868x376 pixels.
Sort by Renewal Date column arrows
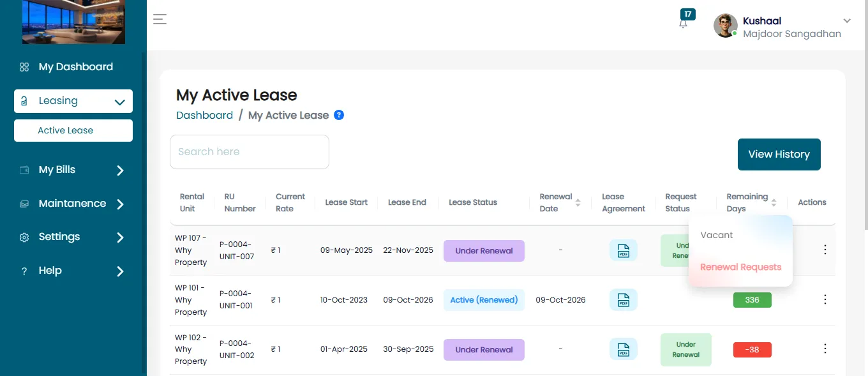coord(578,202)
